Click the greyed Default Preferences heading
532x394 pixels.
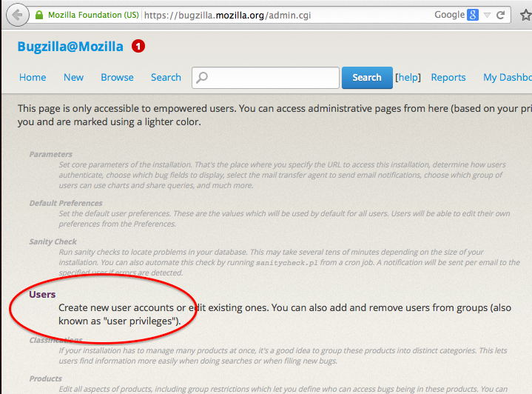tap(66, 203)
